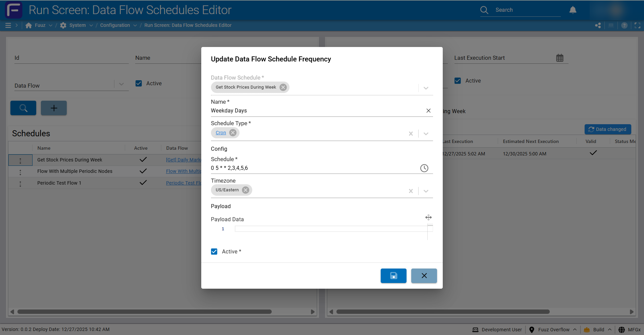Screen dimensions: 644x335
Task: Click the Run Screen breadcrumb item
Action: tap(188, 25)
